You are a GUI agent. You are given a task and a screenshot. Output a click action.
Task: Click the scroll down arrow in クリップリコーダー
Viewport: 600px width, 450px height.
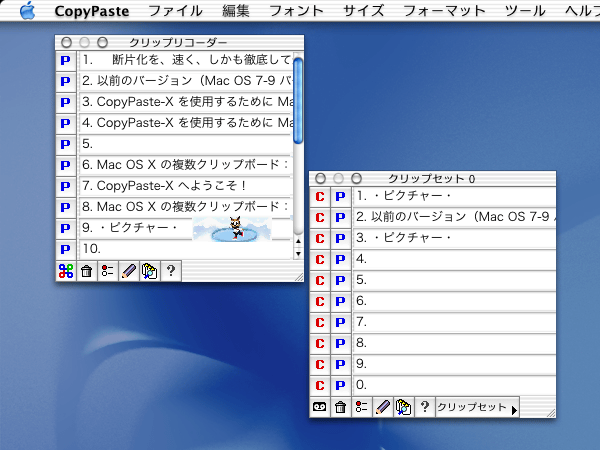(x=298, y=254)
